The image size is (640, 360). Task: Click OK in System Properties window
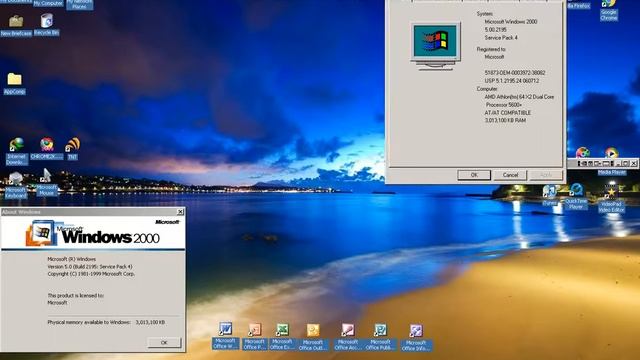(x=474, y=175)
